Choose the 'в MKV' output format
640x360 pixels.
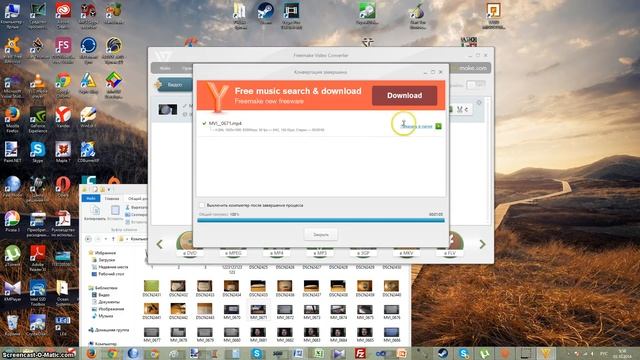click(406, 253)
